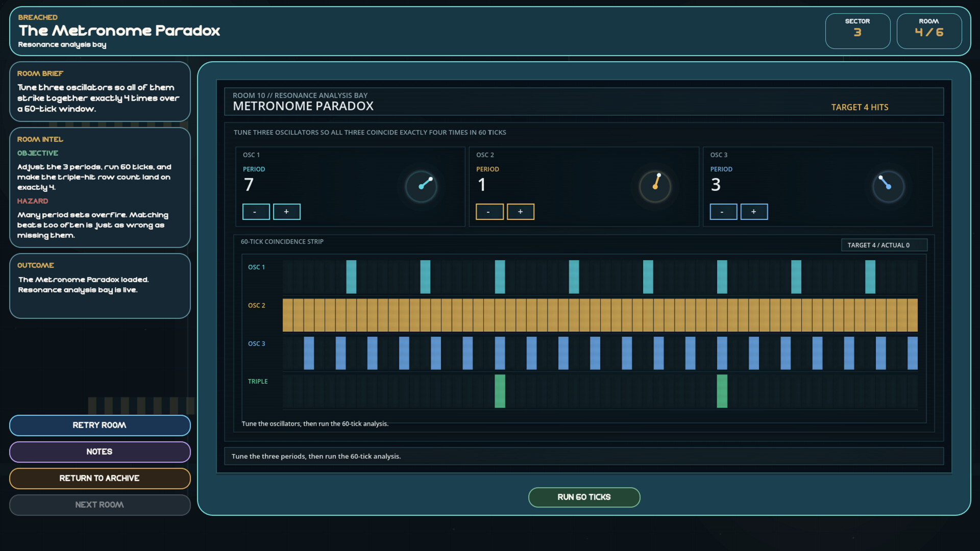
Task: Increase OSC 1 period with plus button
Action: (286, 212)
